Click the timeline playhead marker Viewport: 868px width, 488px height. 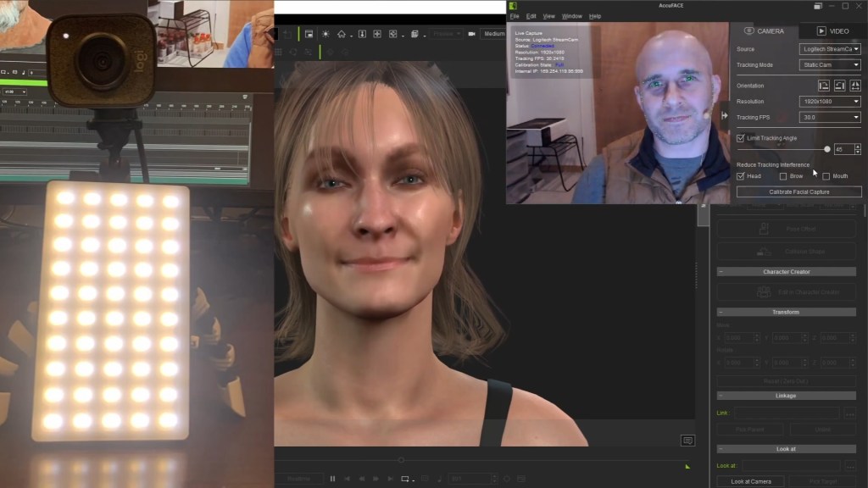point(401,460)
